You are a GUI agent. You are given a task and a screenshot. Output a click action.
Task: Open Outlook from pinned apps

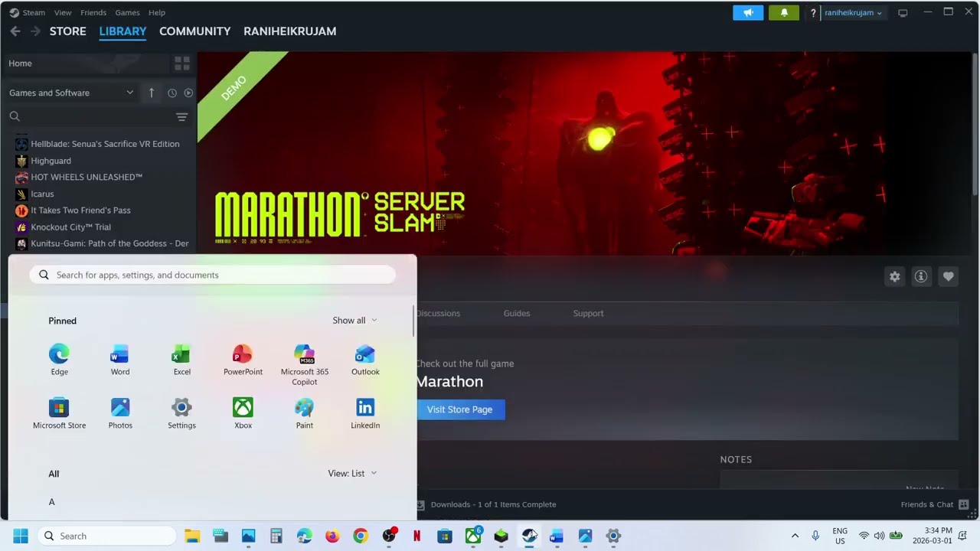point(365,360)
